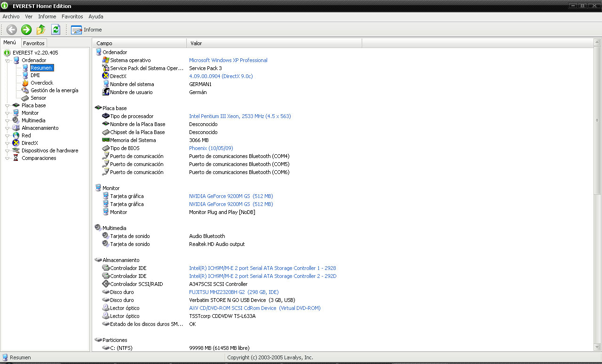Screen dimensions: 602x364
Task: Sort by the Valor column header
Action: [x=274, y=43]
